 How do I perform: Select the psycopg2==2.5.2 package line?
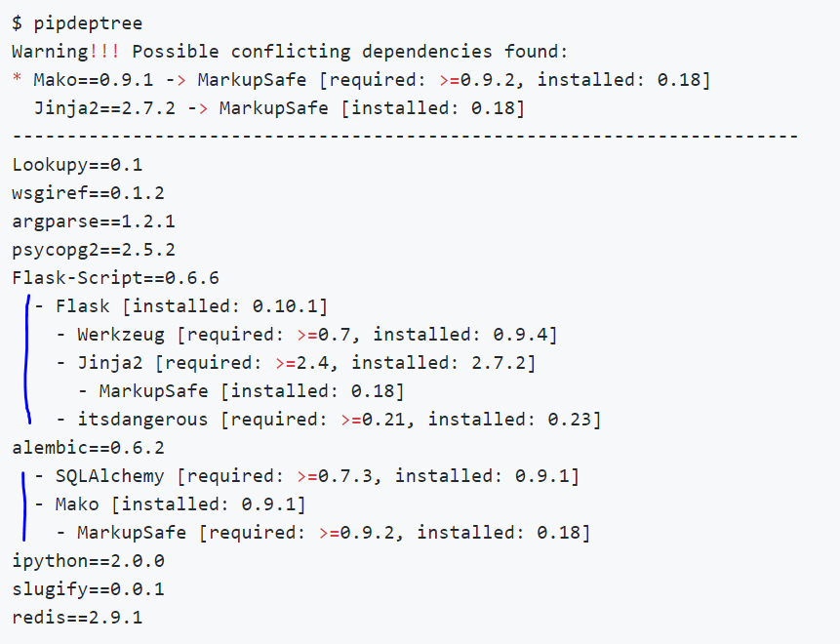point(94,250)
